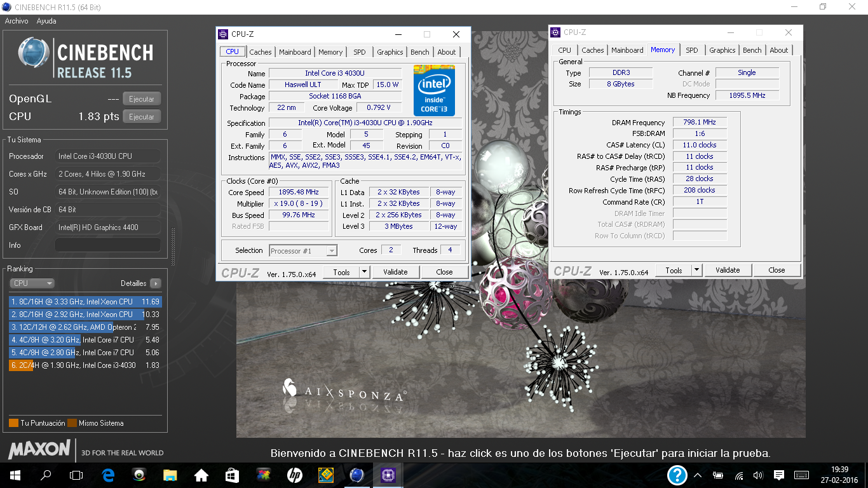
Task: Switch to Cinebench sphere icon in taskbar
Action: point(356,475)
